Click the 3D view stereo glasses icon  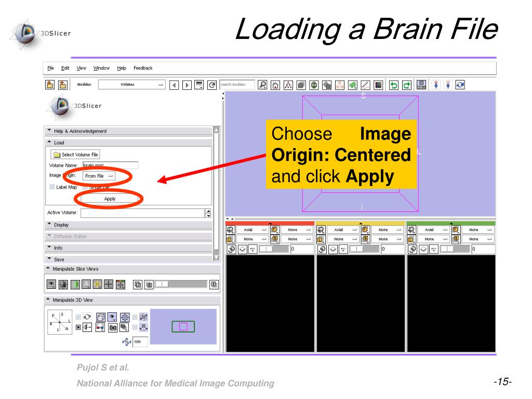[100, 327]
